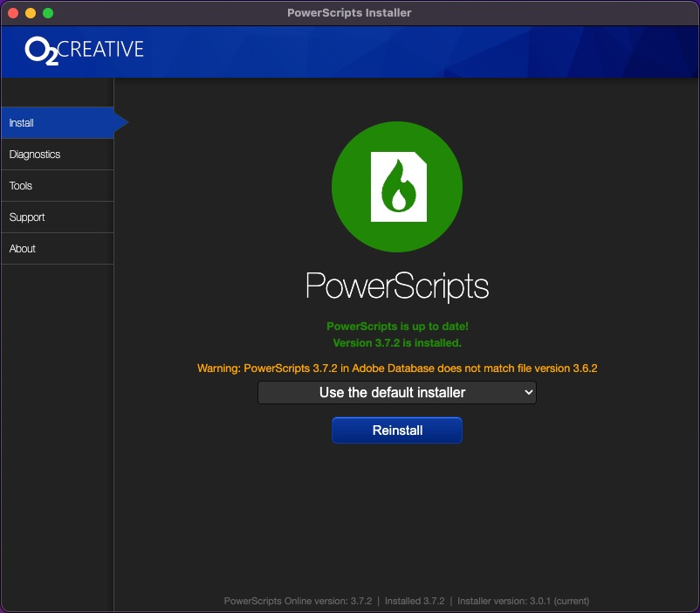
Task: Switch to the Tools section
Action: 58,186
